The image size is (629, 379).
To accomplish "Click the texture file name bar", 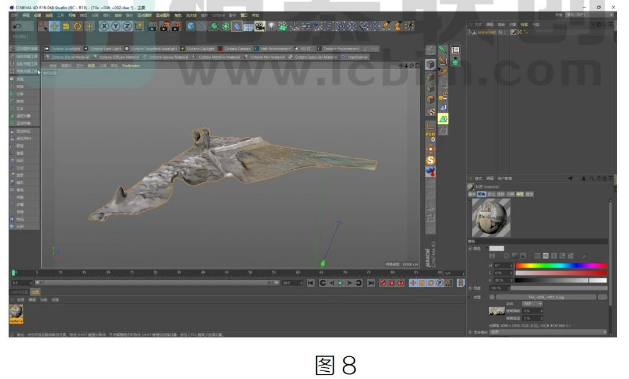I will [546, 297].
